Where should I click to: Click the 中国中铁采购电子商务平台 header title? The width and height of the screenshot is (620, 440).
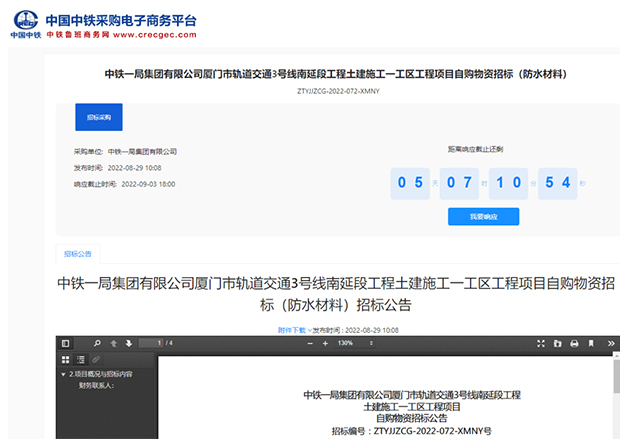click(121, 21)
